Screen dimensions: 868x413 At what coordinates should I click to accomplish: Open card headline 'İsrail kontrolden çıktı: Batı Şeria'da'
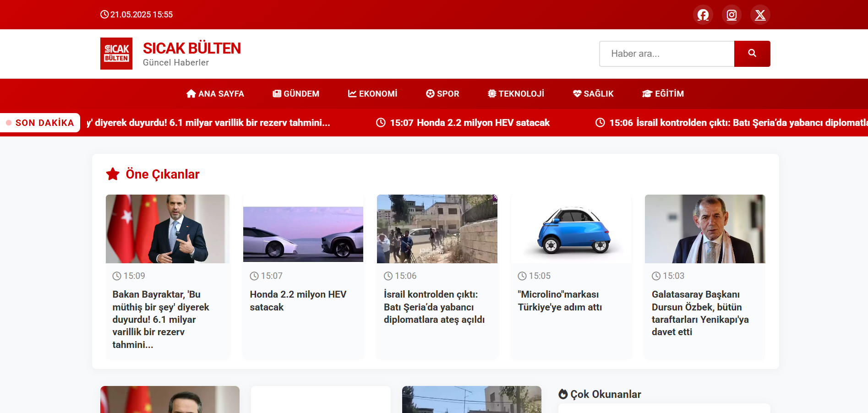(x=434, y=307)
